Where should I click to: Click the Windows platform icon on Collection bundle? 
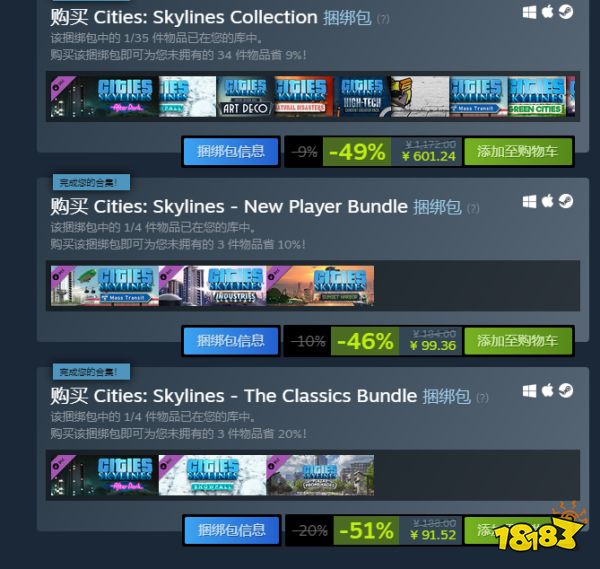point(529,13)
